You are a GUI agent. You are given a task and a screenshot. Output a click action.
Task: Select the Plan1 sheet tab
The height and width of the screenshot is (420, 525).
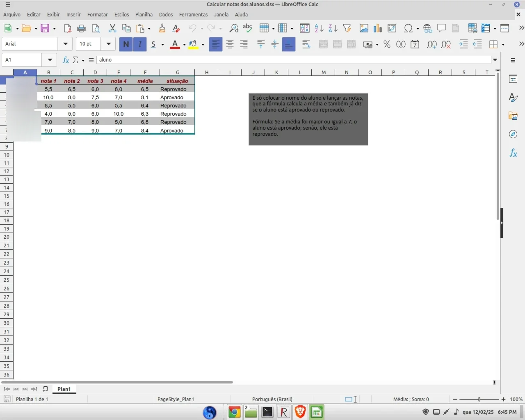pos(64,389)
